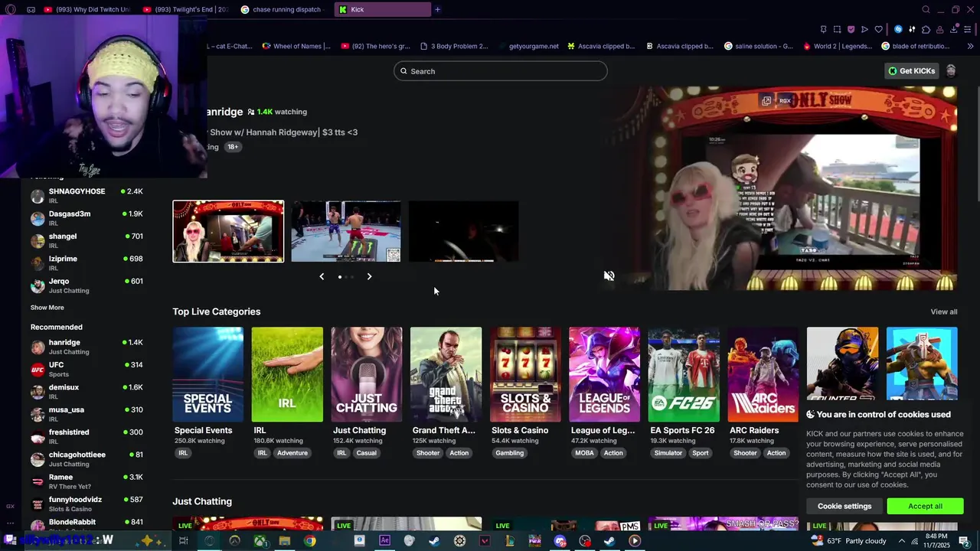Open the user profile avatar on Kick
The image size is (980, 551).
pos(951,70)
